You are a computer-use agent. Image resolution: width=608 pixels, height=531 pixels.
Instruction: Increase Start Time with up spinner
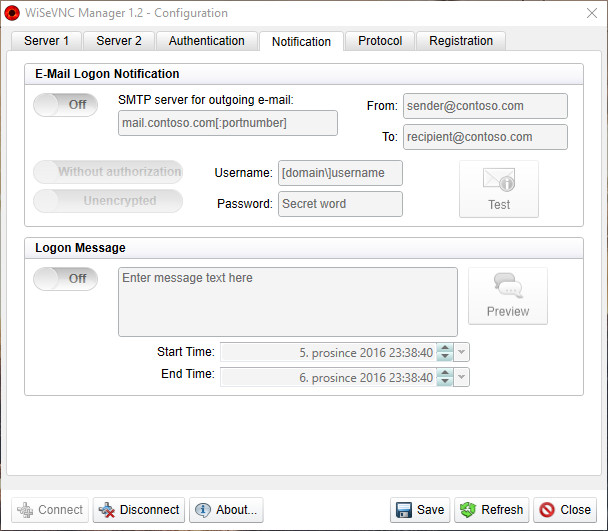(x=445, y=348)
